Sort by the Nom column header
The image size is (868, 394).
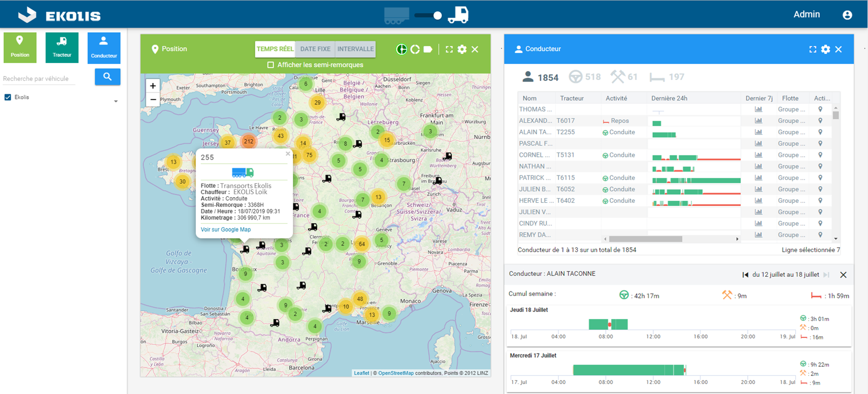529,98
